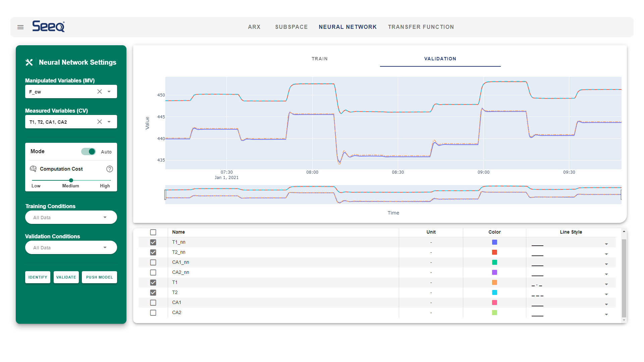Enable the CA1_nn signal checkbox

pos(153,262)
